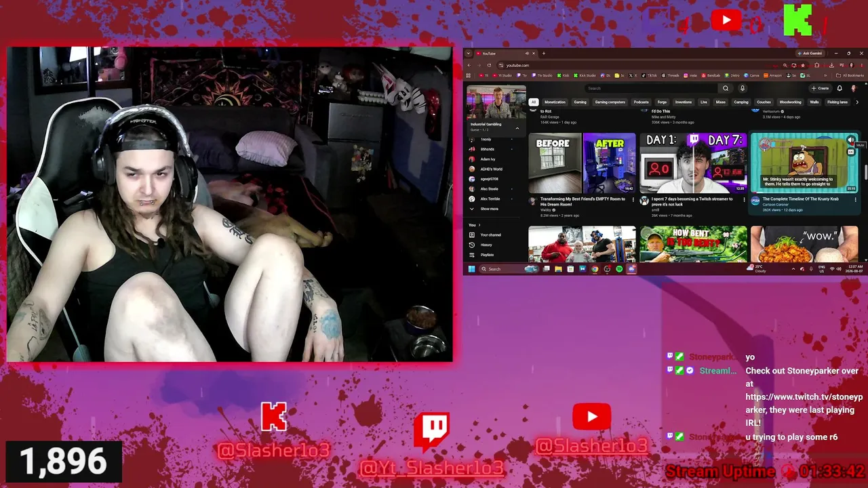Open a new browser tab

(543, 54)
